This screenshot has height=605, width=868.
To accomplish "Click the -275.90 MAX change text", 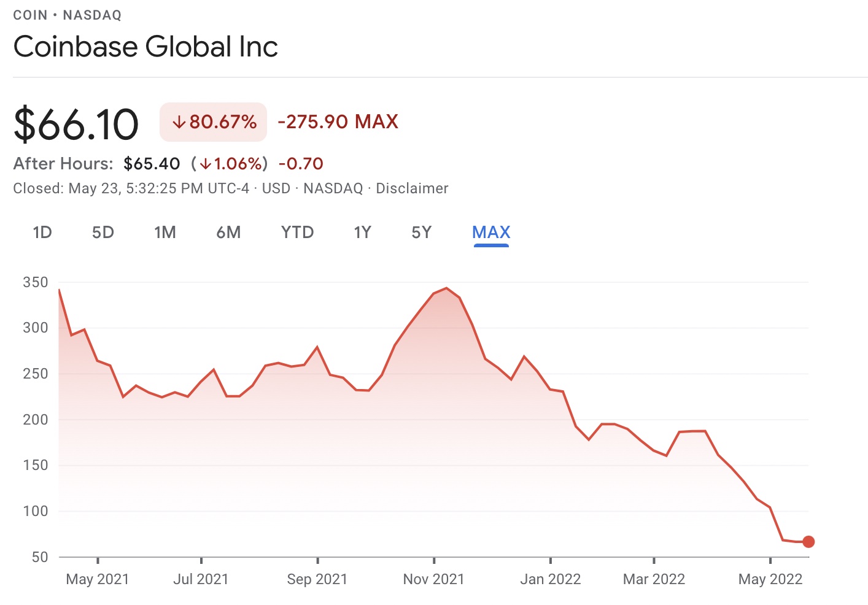I will click(338, 122).
